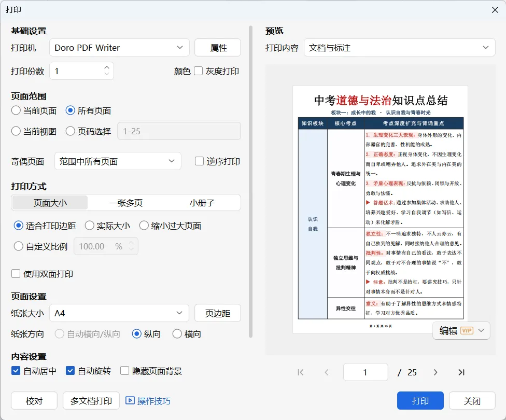506x420 pixels.
Task: Enable 灰度打印 checkbox
Action: tap(198, 71)
